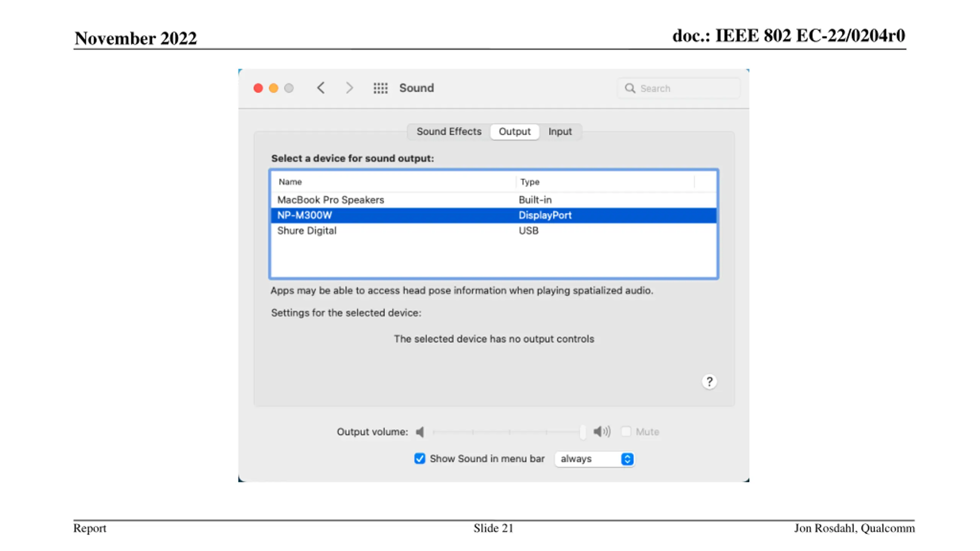Image resolution: width=980 pixels, height=551 pixels.
Task: Open help with the question mark button
Action: coord(709,381)
